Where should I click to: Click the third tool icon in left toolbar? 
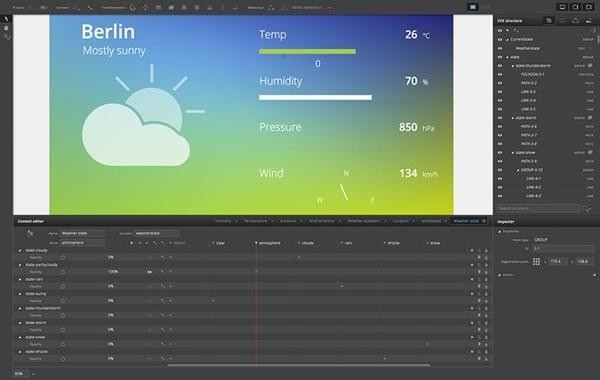[x=6, y=37]
